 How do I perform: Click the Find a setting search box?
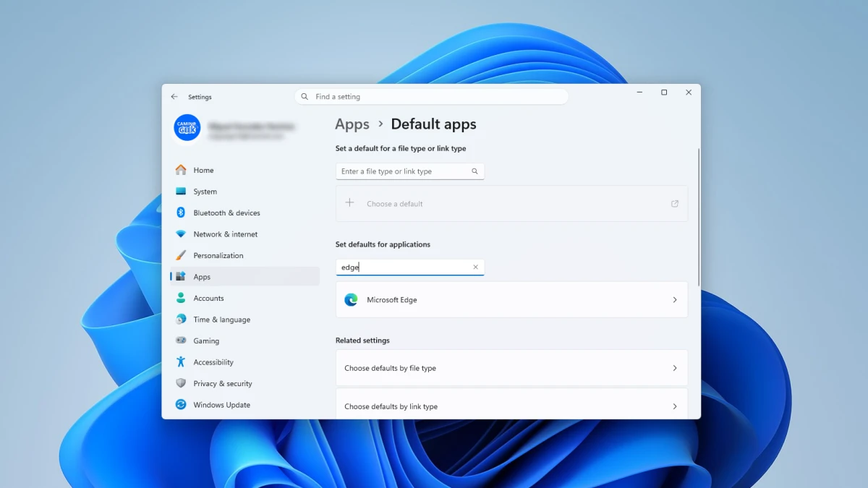coord(432,97)
